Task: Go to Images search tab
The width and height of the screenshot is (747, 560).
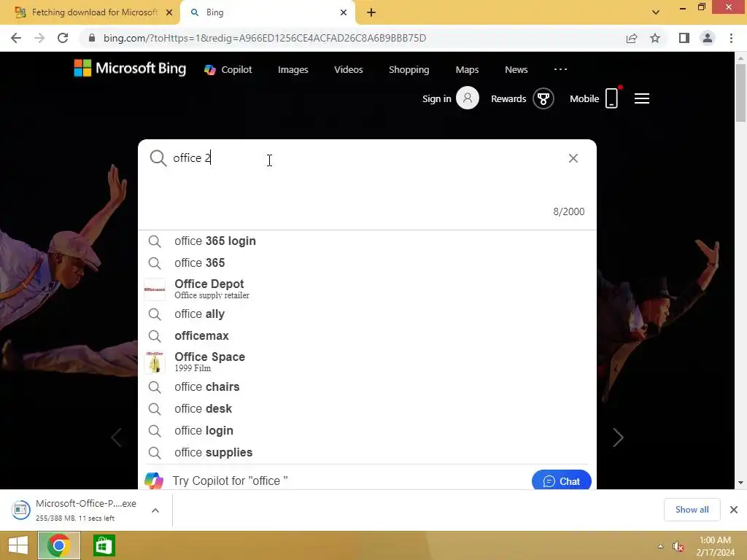Action: tap(293, 69)
